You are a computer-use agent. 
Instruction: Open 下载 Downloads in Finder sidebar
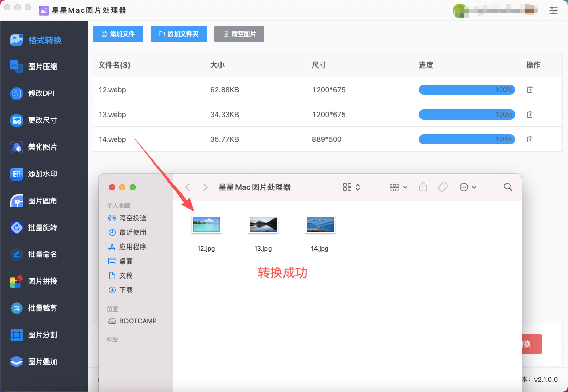click(x=126, y=290)
